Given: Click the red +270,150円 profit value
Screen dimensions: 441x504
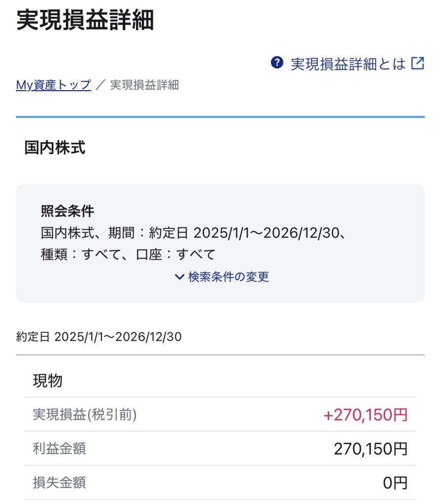Looking at the screenshot, I should tap(365, 415).
